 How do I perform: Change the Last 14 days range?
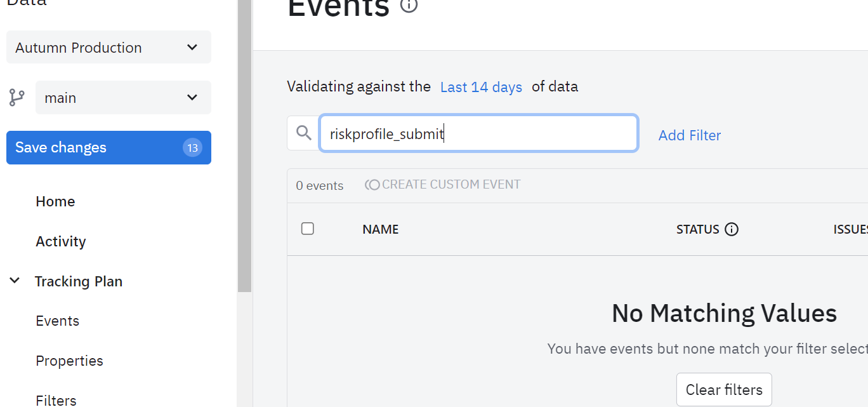[x=481, y=87]
